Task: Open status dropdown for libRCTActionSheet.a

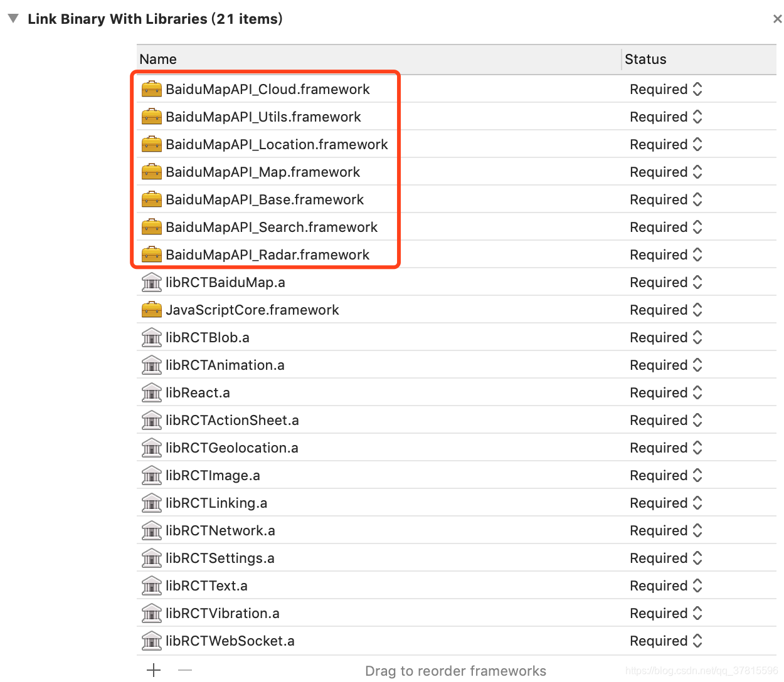Action: 666,420
